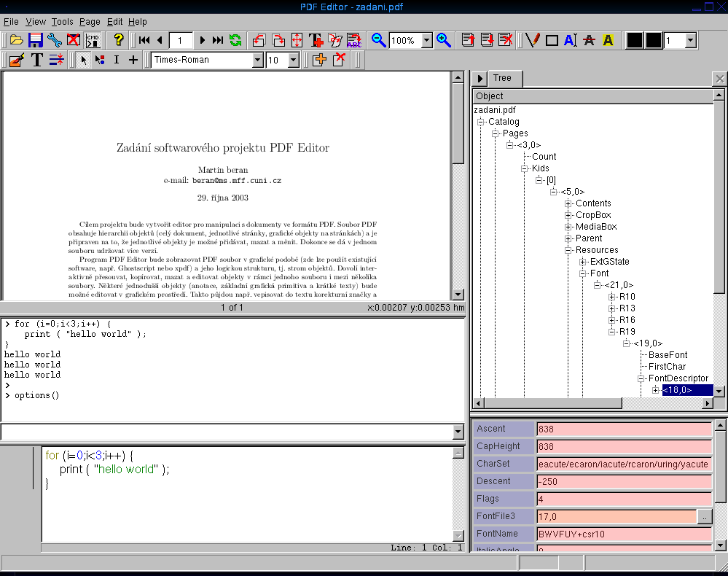Move page up icon with red arrow
Image resolution: width=728 pixels, height=576 pixels.
[x=468, y=40]
